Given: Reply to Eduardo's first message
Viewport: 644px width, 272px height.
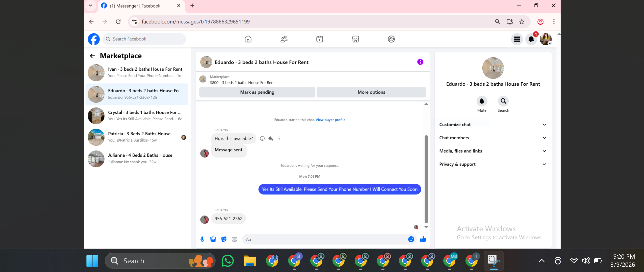Looking at the screenshot, I should click(270, 139).
